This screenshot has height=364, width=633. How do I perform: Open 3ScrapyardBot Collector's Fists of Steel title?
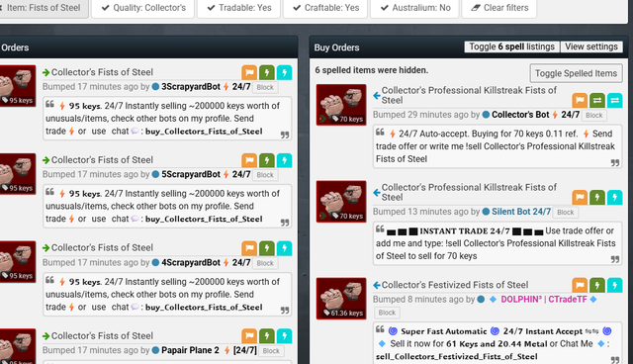tap(102, 72)
